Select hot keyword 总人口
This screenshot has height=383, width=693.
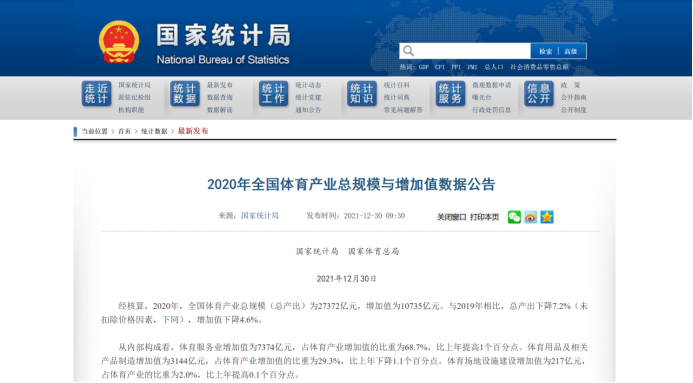[x=494, y=67]
